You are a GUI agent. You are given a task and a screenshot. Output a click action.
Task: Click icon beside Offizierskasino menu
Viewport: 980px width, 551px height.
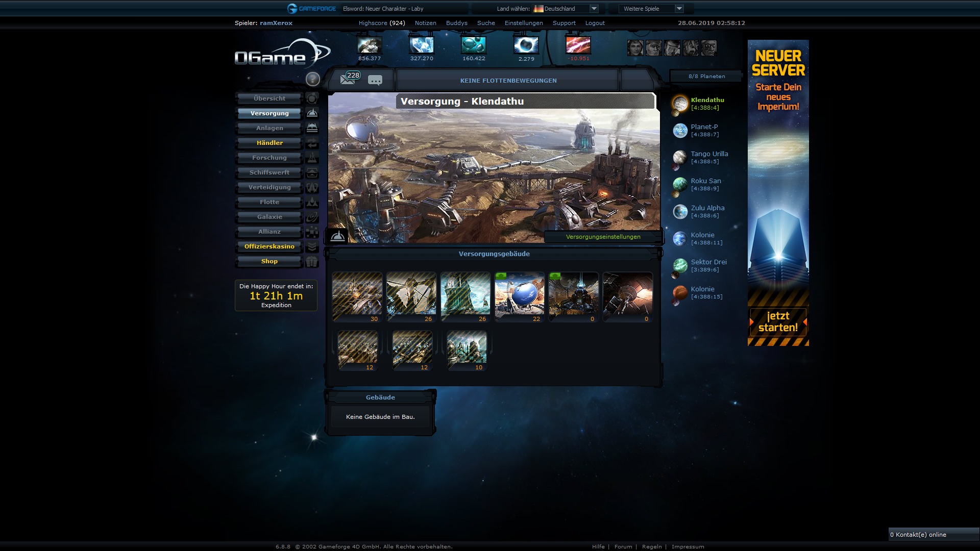[312, 246]
